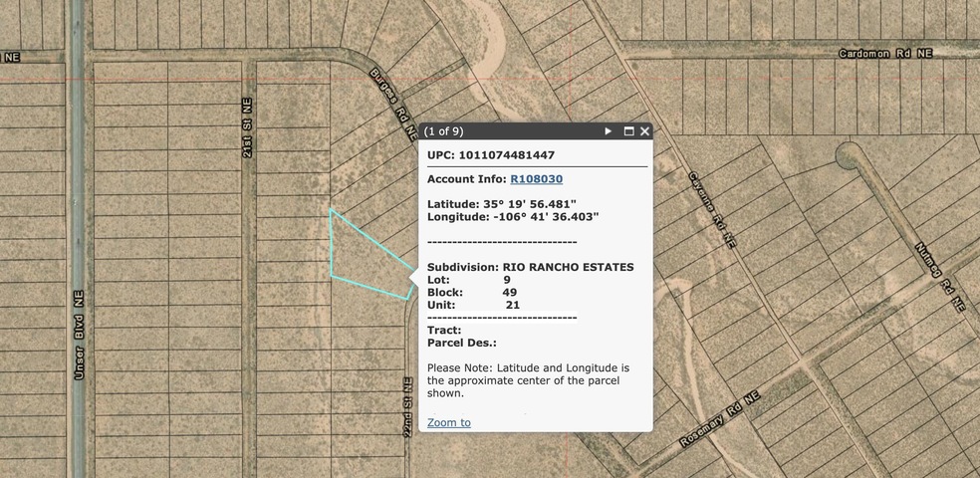980x478 pixels.
Task: Click the Zoom to link
Action: click(448, 422)
